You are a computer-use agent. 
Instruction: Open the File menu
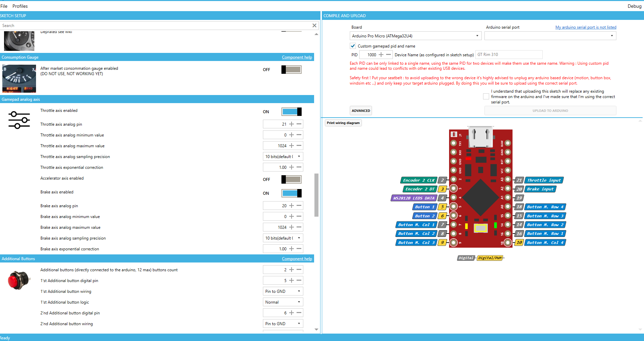click(x=4, y=6)
